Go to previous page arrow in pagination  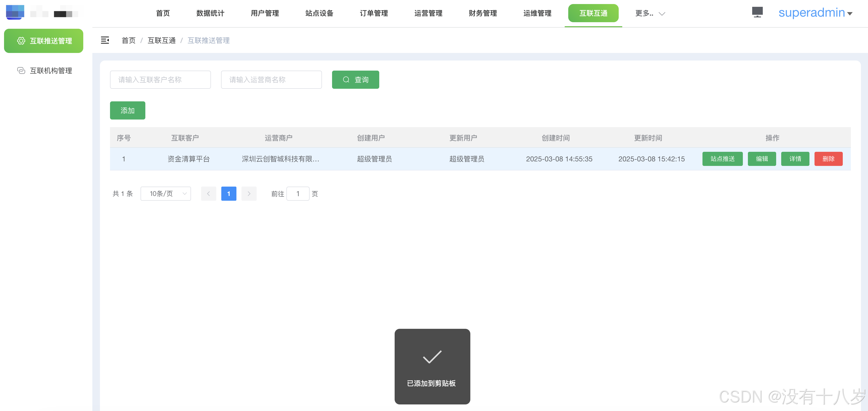pyautogui.click(x=208, y=194)
